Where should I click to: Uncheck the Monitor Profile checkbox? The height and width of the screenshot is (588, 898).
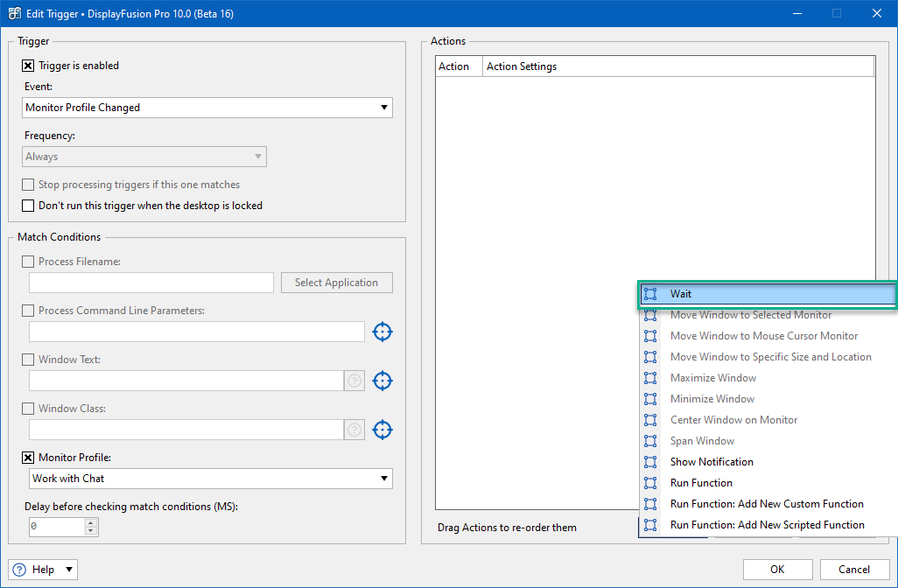27,458
